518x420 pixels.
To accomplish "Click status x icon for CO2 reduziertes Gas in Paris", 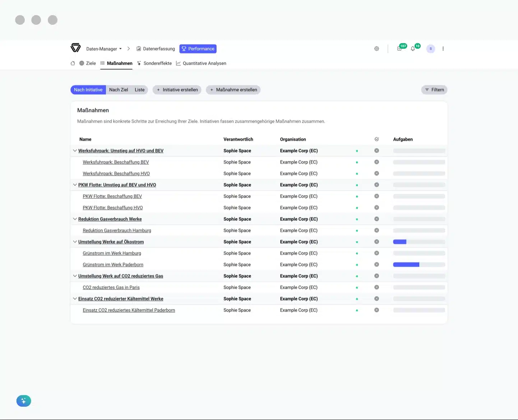I will (x=376, y=287).
